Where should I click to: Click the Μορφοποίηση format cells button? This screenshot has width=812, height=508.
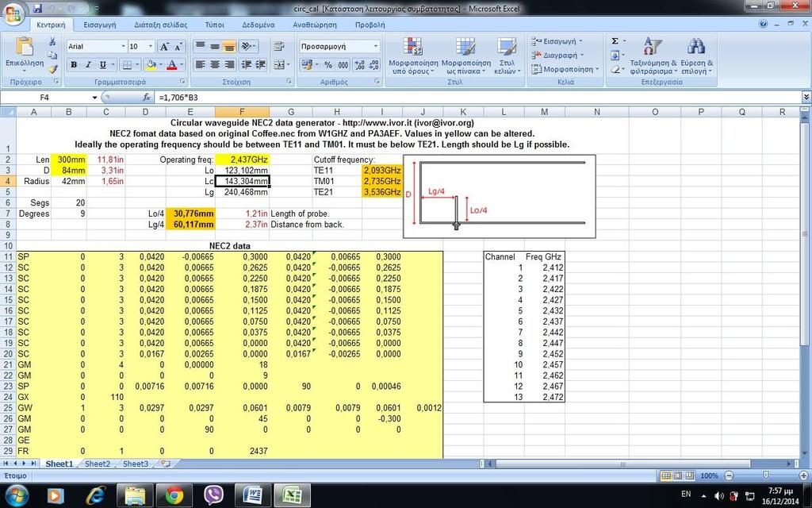[565, 69]
